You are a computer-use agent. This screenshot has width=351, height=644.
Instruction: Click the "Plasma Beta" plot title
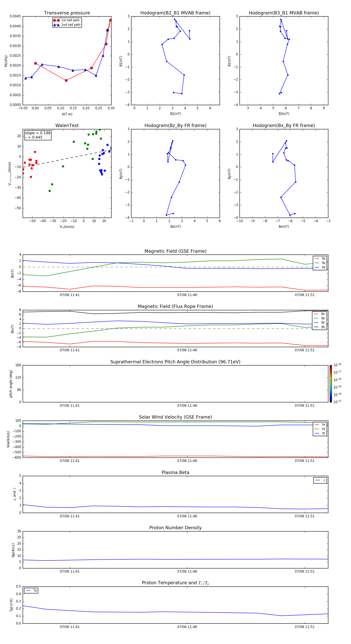pyautogui.click(x=175, y=473)
